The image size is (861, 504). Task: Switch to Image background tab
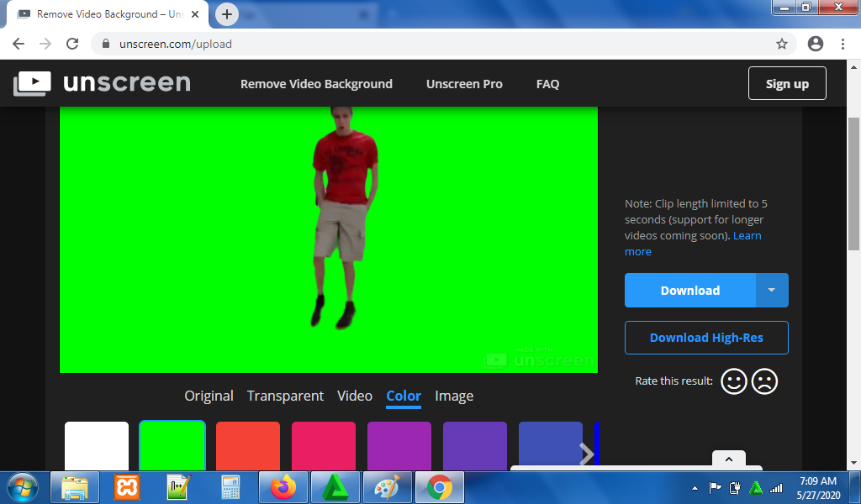(x=454, y=396)
